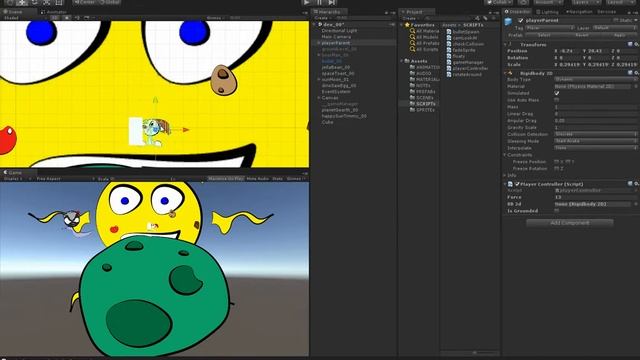
Task: Click the All Materials search icon
Action: (412, 31)
